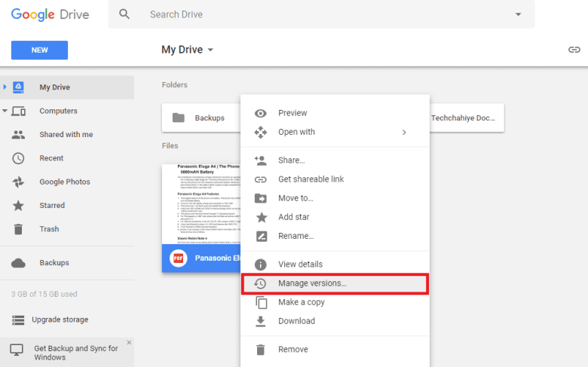Focus the Search Drive input field

coord(321,14)
